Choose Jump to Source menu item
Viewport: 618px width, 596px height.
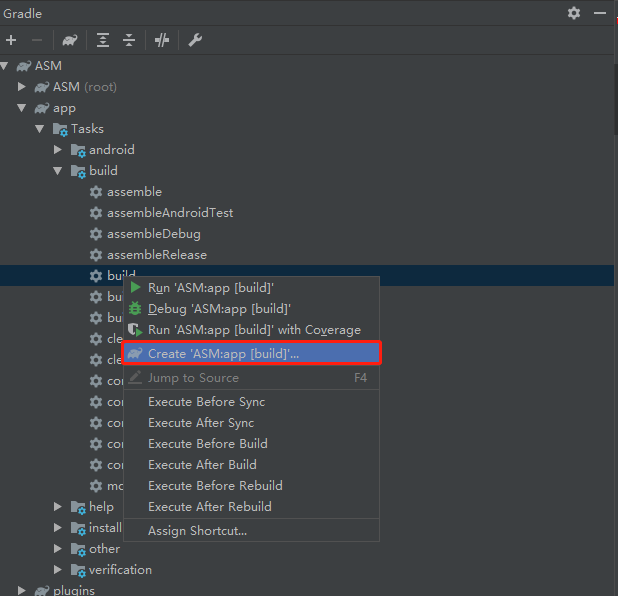point(251,378)
